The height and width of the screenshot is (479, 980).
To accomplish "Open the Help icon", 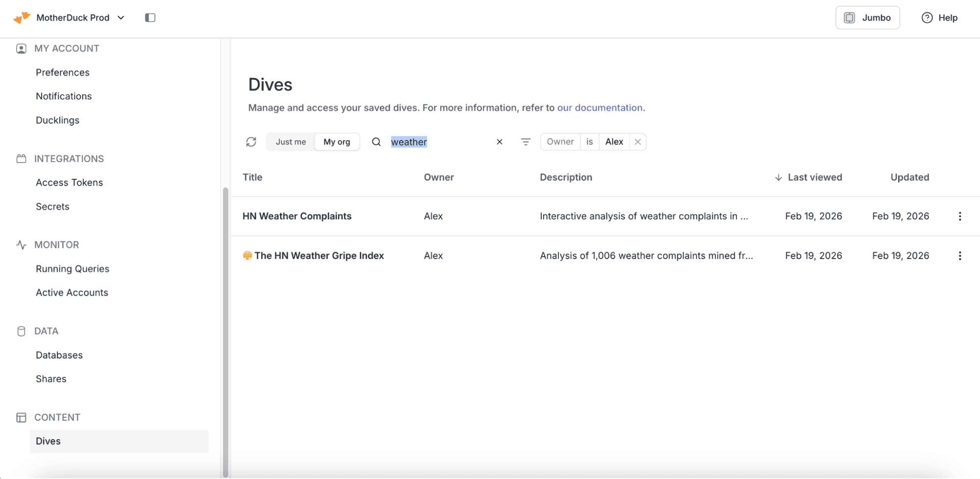I will tap(927, 17).
